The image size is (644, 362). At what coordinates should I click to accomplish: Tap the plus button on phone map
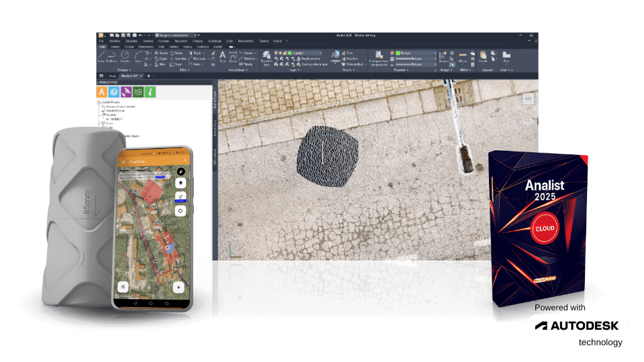[x=178, y=286]
